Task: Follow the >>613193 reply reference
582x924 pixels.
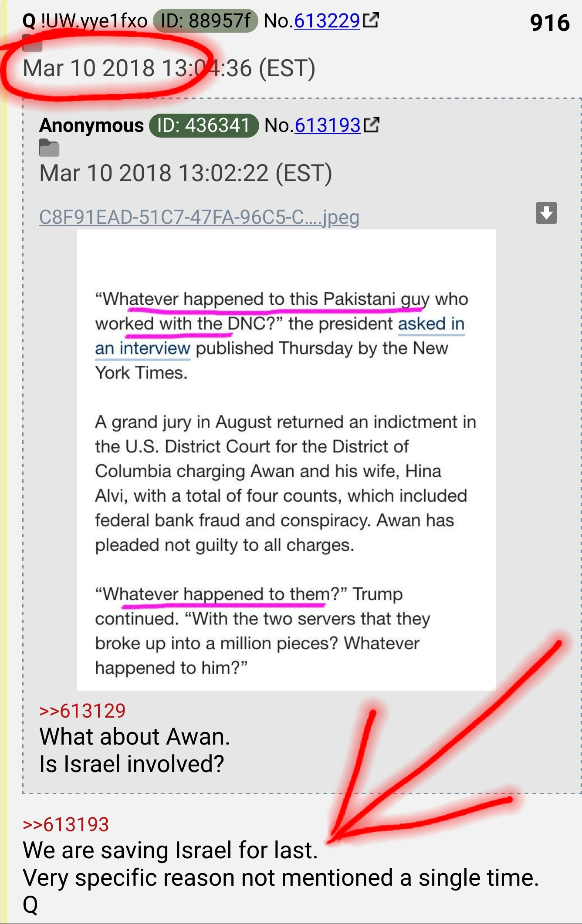Action: click(66, 824)
